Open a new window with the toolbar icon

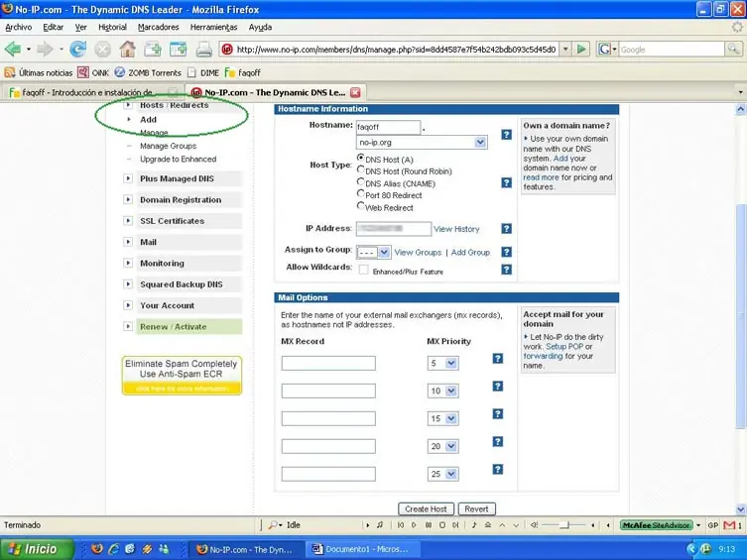coord(179,49)
